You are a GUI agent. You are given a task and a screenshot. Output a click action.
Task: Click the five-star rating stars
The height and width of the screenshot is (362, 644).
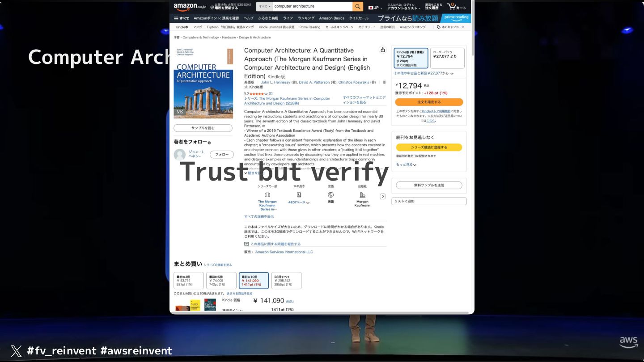257,94
